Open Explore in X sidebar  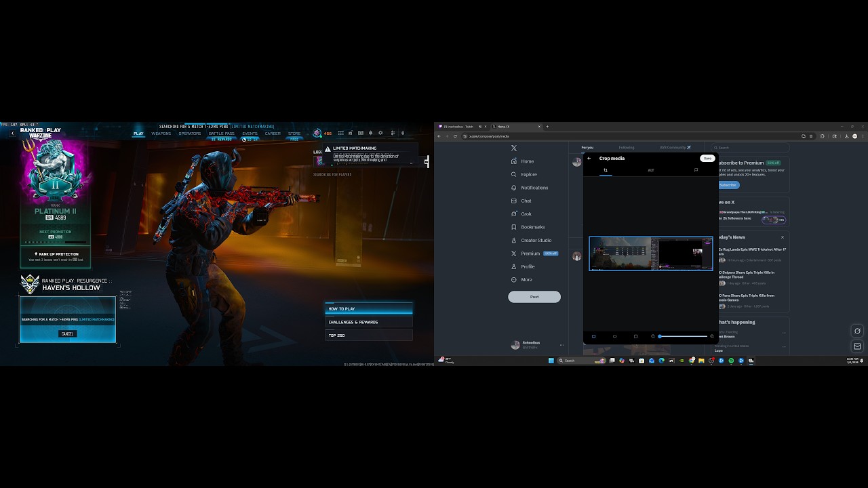tap(524, 174)
